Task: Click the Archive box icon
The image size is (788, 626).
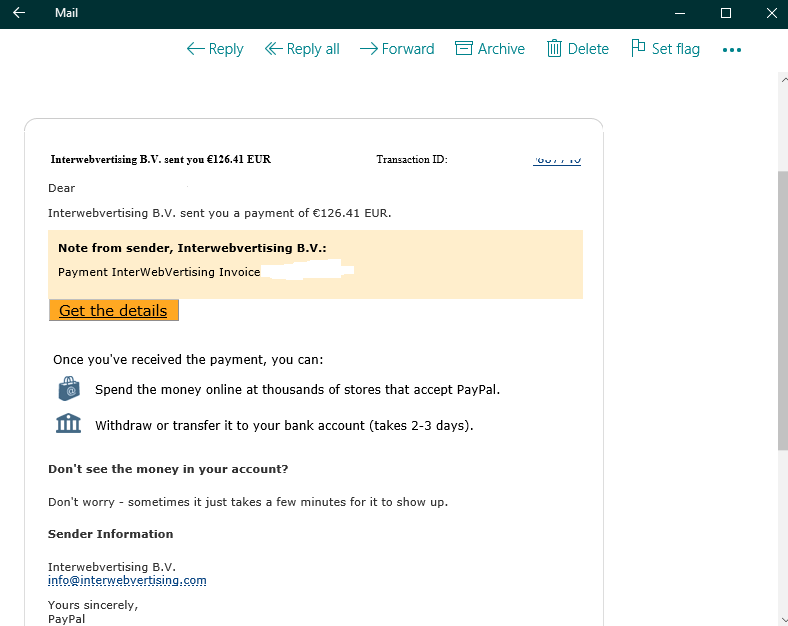Action: pos(464,49)
